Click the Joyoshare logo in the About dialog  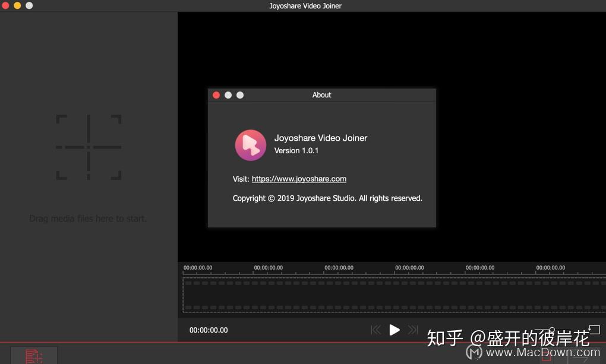[251, 145]
